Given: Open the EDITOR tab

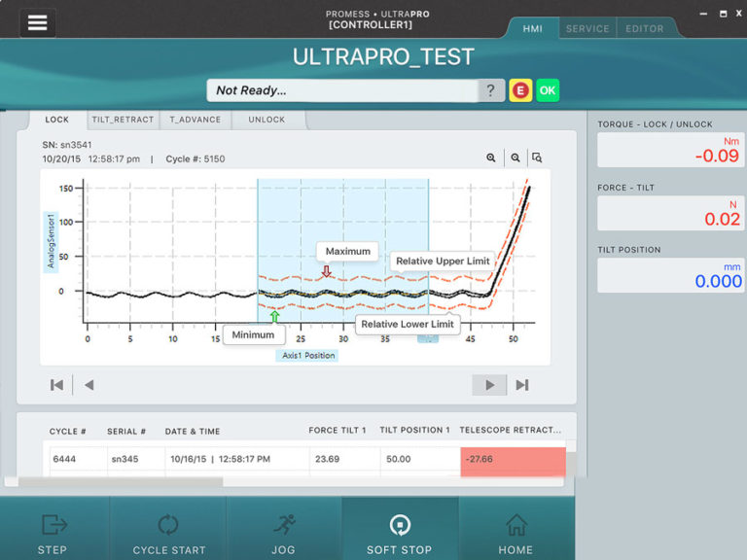Looking at the screenshot, I should coord(644,29).
